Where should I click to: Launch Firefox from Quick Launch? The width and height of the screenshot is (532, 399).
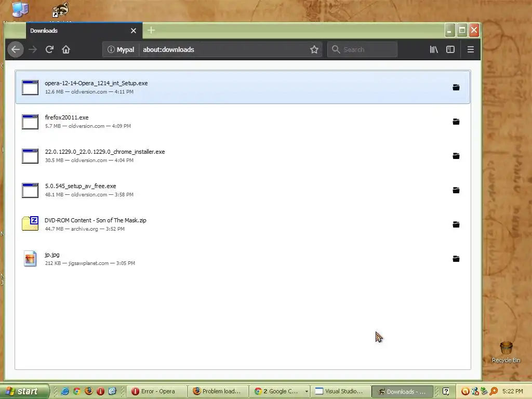(88, 391)
